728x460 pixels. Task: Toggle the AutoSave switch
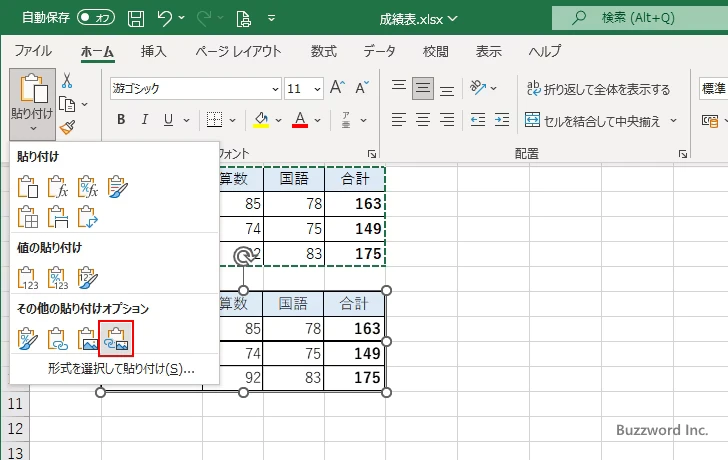click(x=96, y=18)
